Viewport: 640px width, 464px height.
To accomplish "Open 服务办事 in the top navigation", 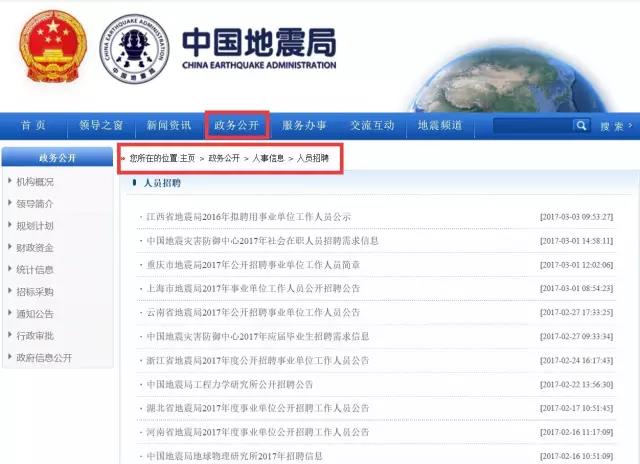I will click(304, 125).
